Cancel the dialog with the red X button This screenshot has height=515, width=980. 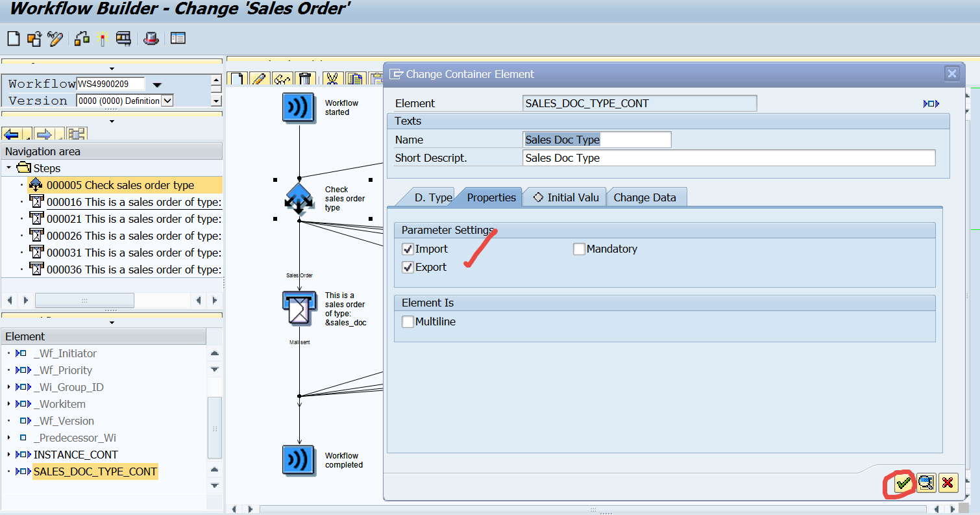pos(948,483)
